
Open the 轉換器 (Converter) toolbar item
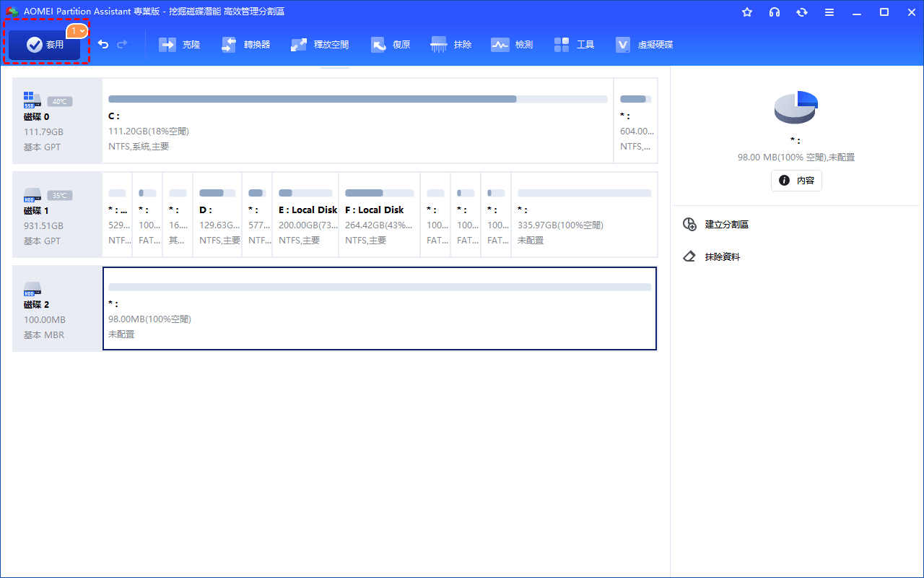[246, 45]
